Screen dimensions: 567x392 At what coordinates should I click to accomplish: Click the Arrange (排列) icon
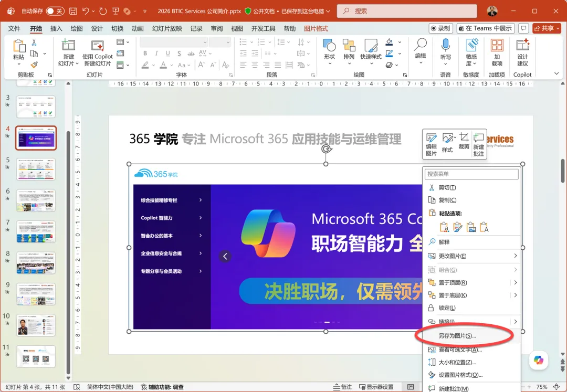pos(349,46)
